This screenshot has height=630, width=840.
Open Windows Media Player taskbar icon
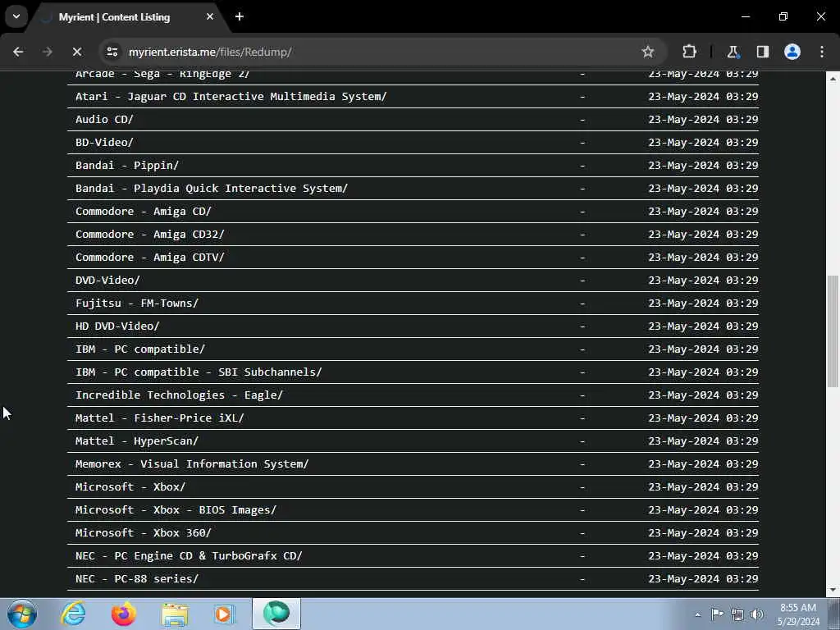click(225, 614)
